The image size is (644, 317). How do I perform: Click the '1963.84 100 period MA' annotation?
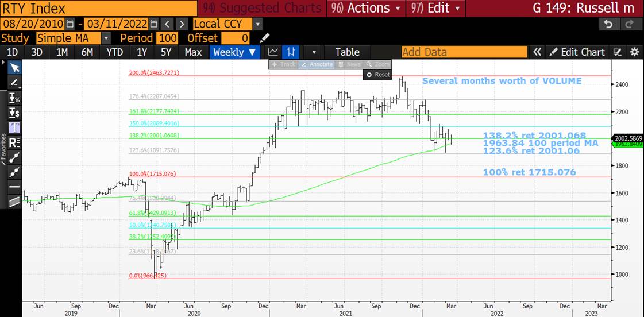541,143
